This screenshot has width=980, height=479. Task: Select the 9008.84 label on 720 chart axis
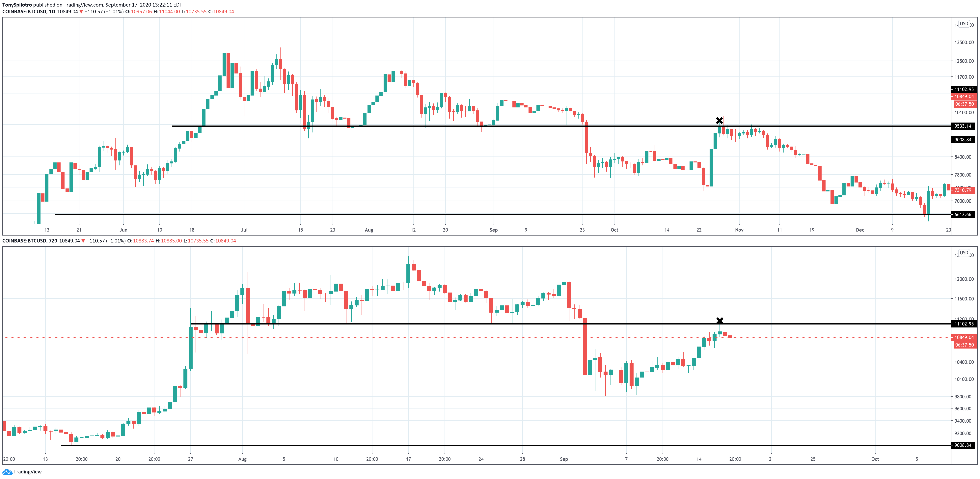[963, 445]
